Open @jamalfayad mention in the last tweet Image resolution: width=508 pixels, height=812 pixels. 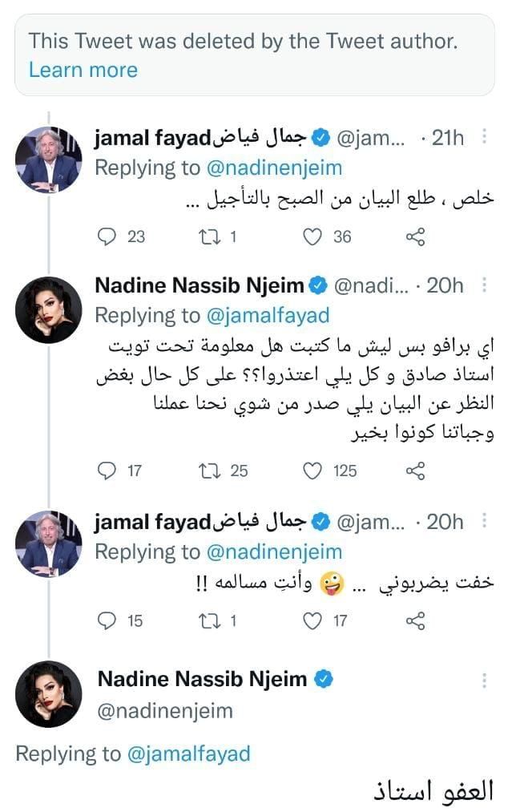pos(188,753)
